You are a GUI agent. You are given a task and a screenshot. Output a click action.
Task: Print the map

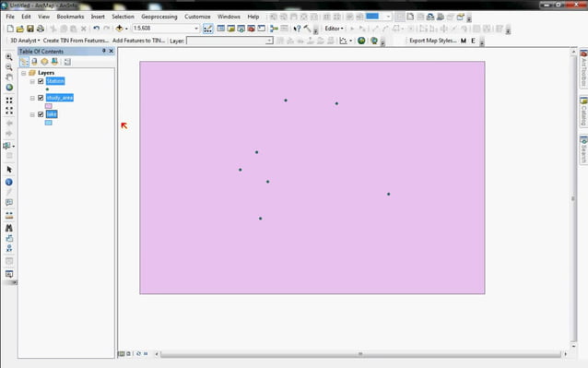click(x=41, y=29)
